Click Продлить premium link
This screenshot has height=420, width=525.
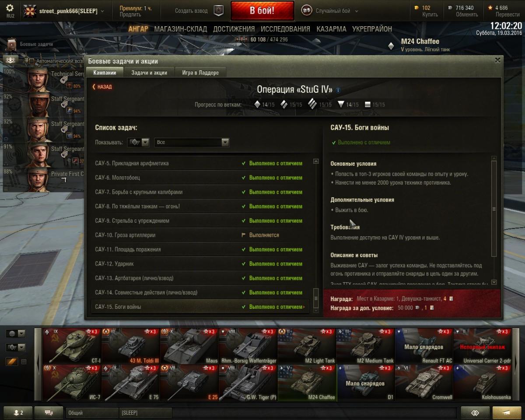click(x=130, y=15)
